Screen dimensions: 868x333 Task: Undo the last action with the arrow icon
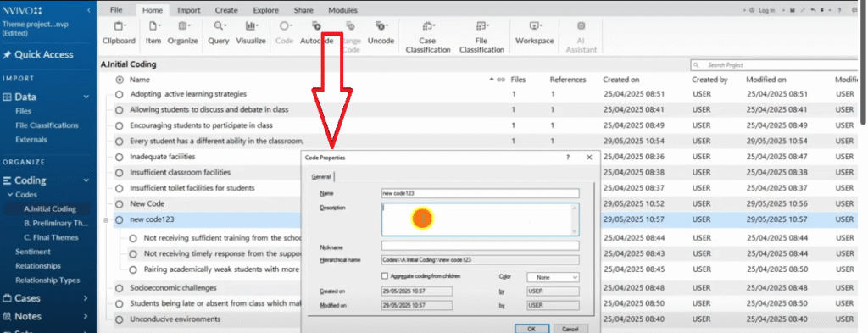coord(813,10)
